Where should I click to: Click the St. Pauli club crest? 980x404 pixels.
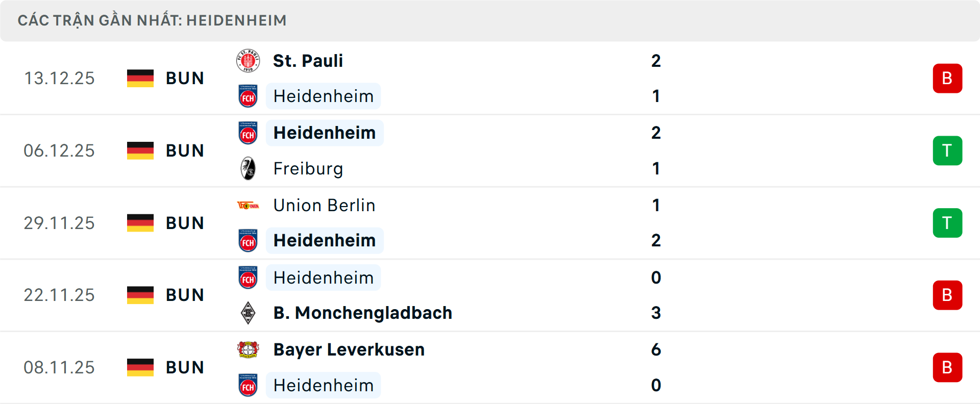pyautogui.click(x=248, y=59)
